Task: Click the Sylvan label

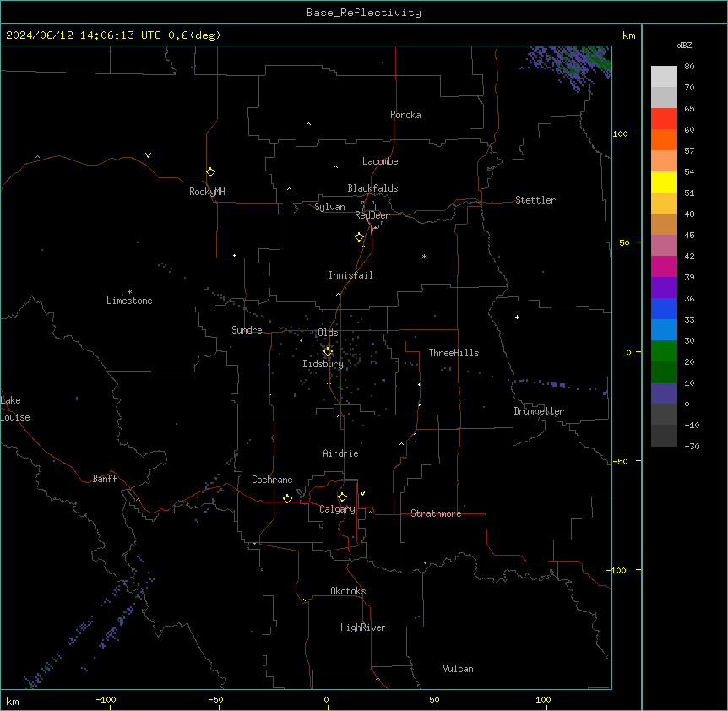Action: pyautogui.click(x=329, y=207)
